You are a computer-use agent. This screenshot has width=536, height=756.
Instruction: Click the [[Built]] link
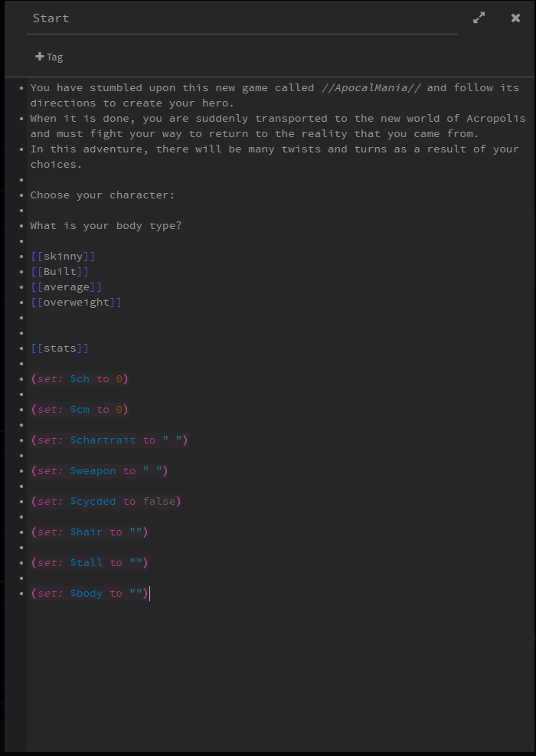pyautogui.click(x=57, y=271)
